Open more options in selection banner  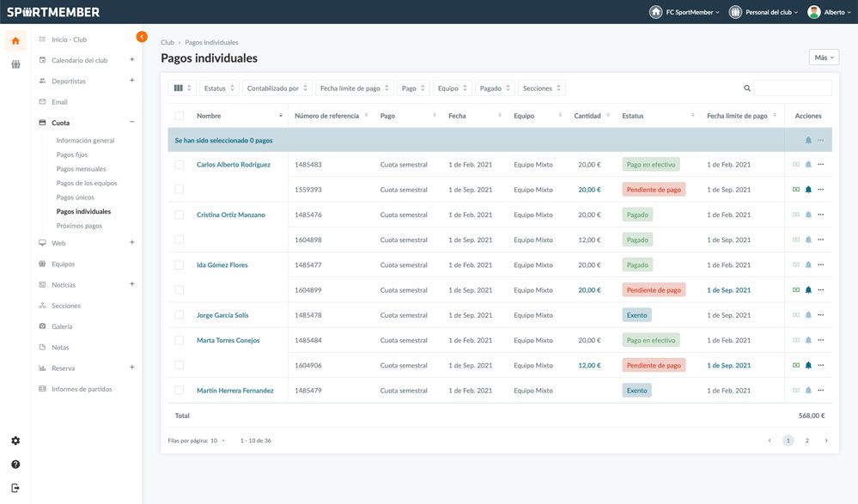click(821, 140)
